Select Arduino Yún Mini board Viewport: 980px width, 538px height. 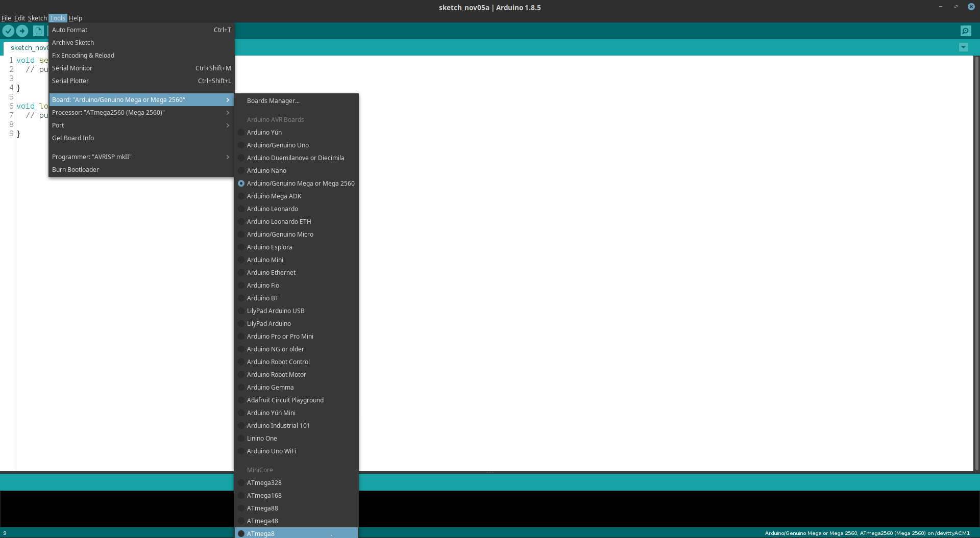pos(297,413)
